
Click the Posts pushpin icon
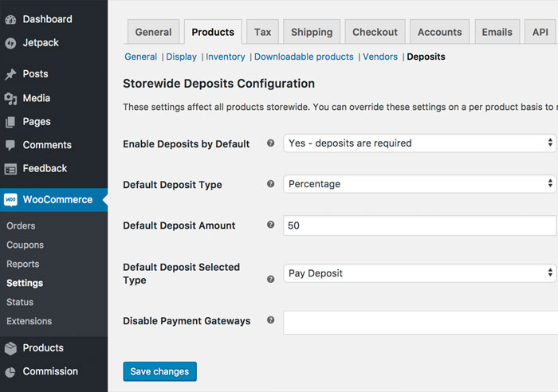pyautogui.click(x=10, y=74)
